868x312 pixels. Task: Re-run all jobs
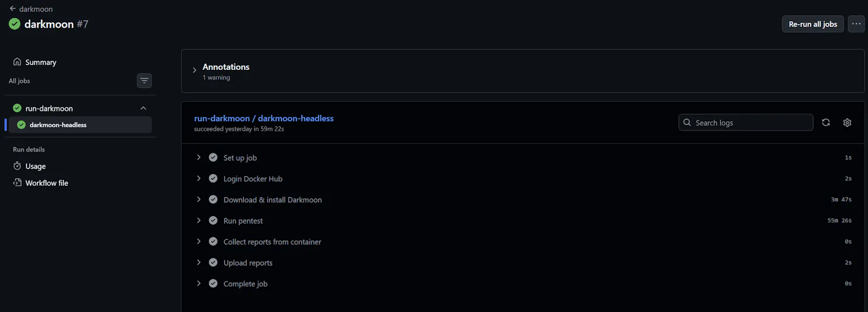813,24
